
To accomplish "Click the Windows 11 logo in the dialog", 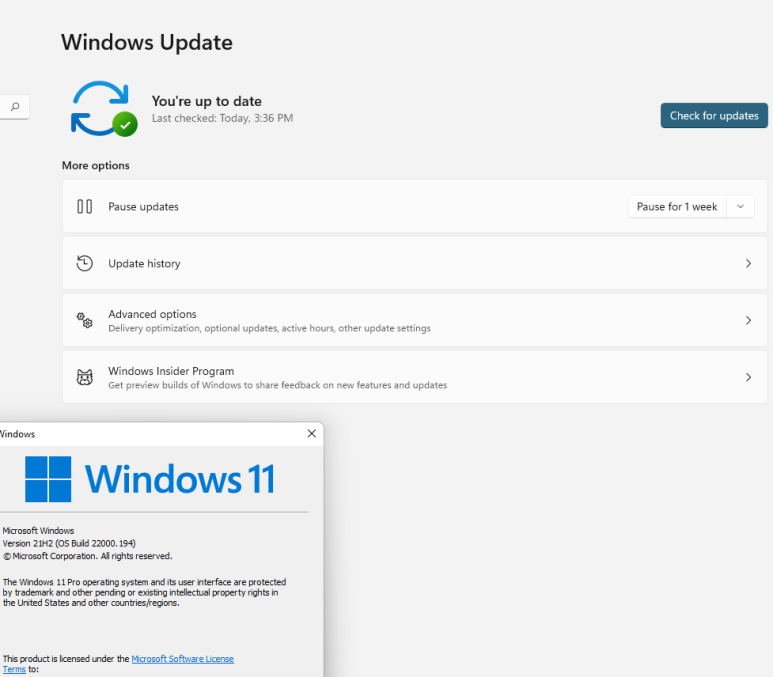I will (x=150, y=479).
